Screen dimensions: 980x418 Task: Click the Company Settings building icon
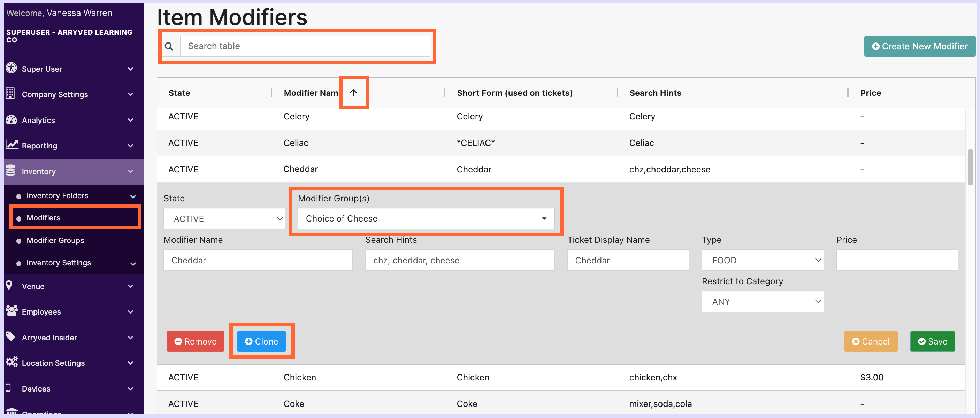tap(11, 94)
